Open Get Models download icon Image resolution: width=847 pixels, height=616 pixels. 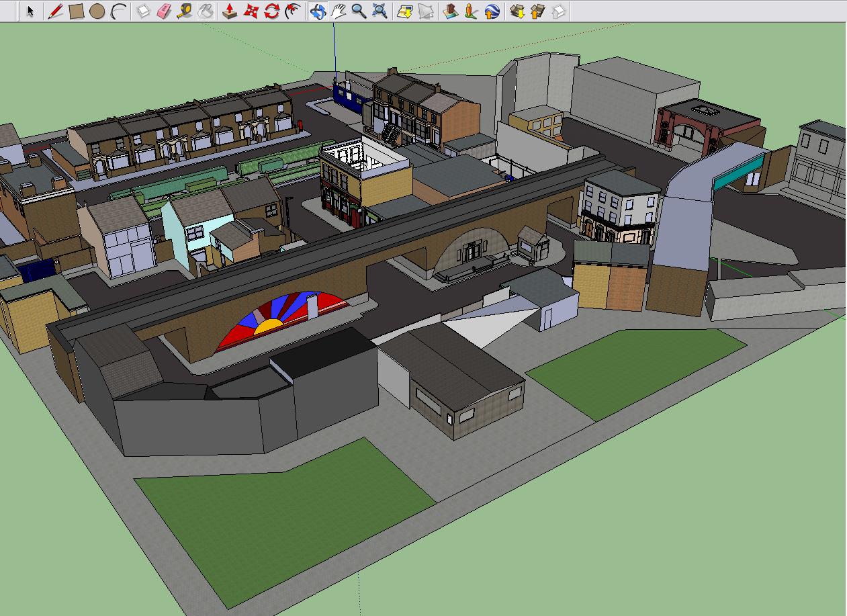point(517,11)
